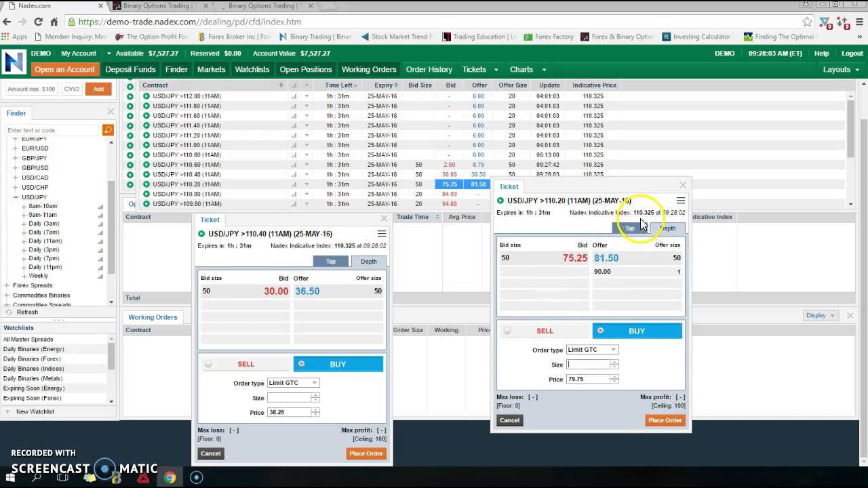
Task: Open the Charts dropdown arrow
Action: (544, 70)
